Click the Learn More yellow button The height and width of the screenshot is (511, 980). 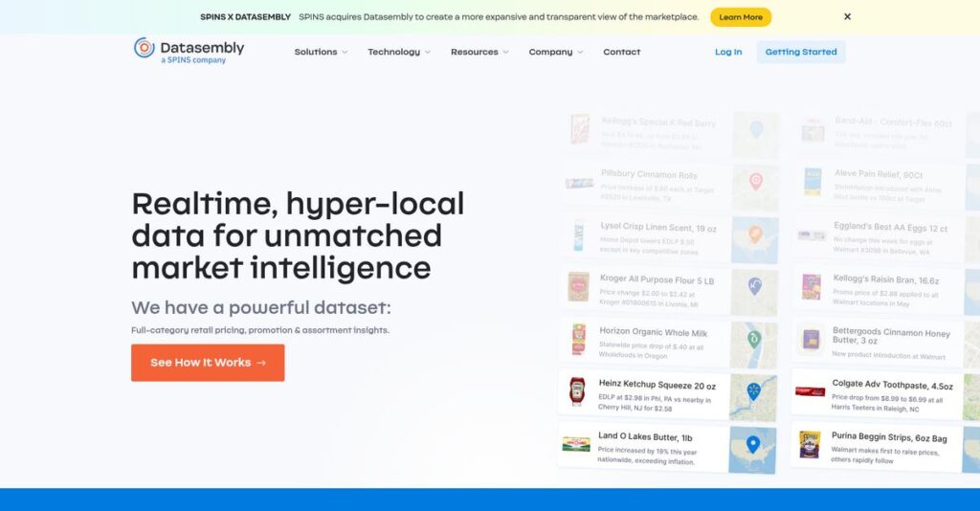tap(741, 17)
